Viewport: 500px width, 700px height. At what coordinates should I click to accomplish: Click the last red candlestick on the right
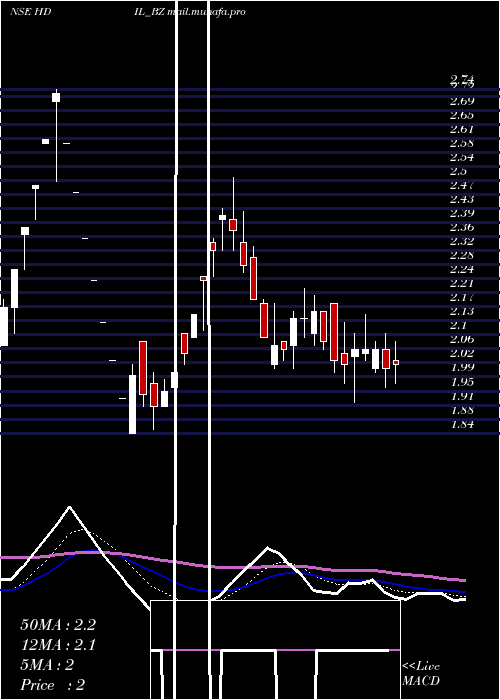396,362
